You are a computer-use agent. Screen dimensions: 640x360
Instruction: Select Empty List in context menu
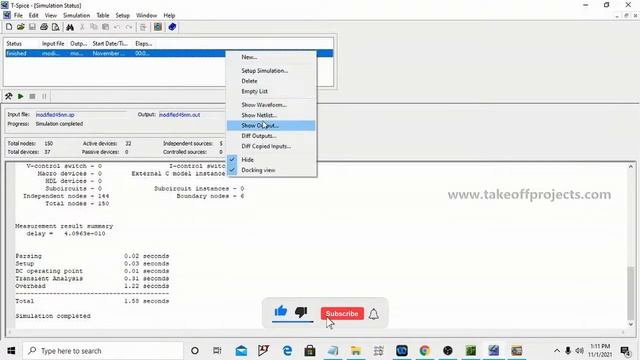click(x=271, y=91)
